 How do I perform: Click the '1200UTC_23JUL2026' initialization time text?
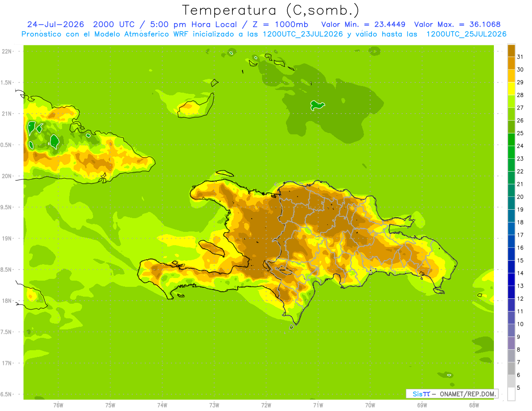click(303, 34)
